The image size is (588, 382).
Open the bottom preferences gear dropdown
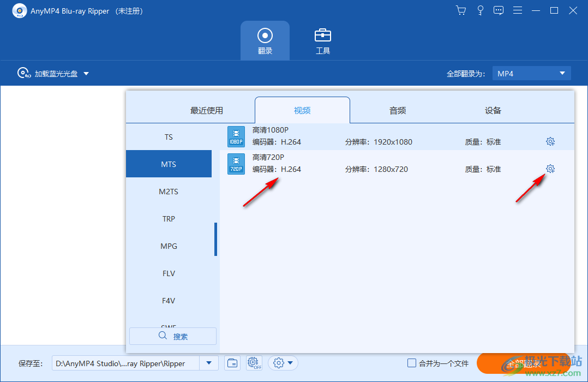tap(283, 363)
